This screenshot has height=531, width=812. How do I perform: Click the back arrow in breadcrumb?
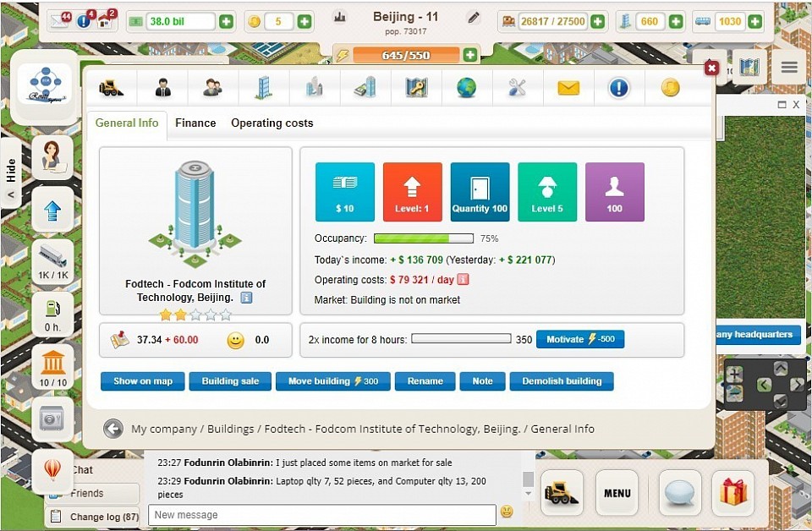[x=113, y=429]
